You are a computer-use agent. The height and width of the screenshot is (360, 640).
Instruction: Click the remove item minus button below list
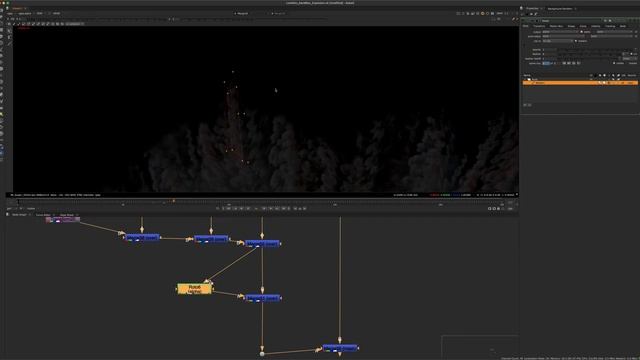click(530, 105)
